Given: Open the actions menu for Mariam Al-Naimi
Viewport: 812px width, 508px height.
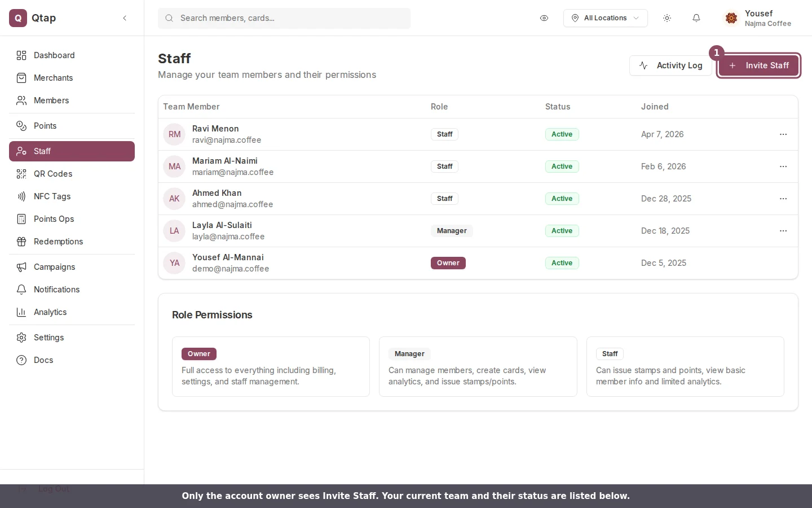Looking at the screenshot, I should [x=783, y=167].
